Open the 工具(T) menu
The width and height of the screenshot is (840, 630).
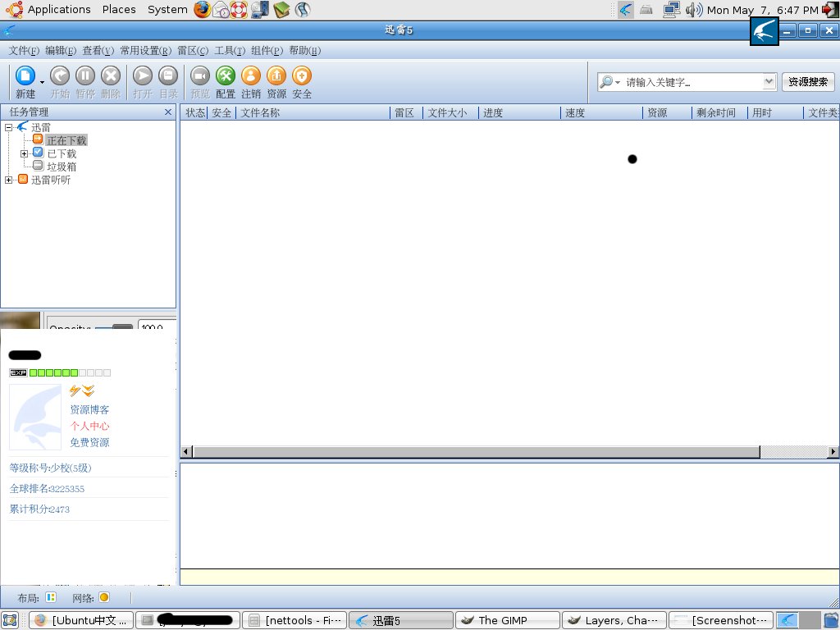[x=230, y=50]
